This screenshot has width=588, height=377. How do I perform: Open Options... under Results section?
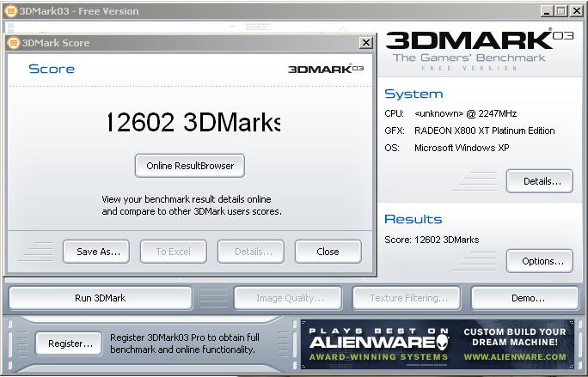pos(539,261)
